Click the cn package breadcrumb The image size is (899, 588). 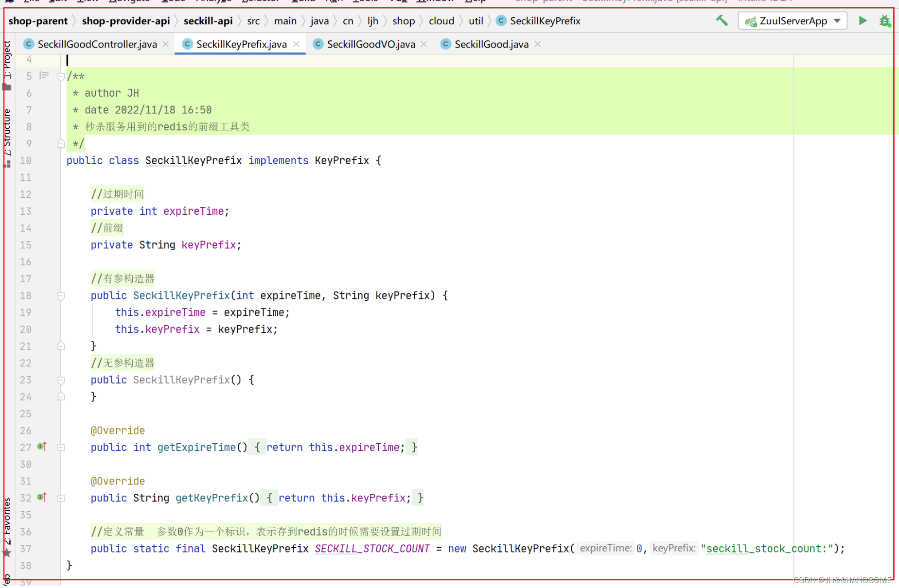pos(348,21)
